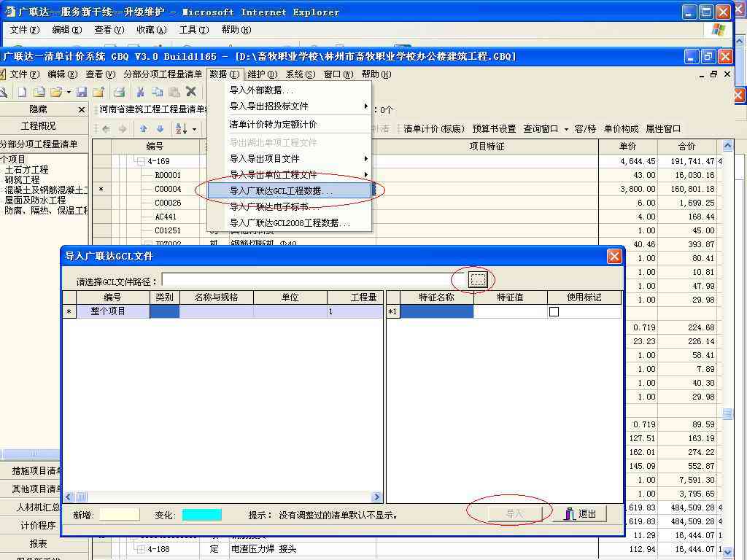
Task: Click the open folder icon in GBQ toolbar
Action: click(x=56, y=92)
